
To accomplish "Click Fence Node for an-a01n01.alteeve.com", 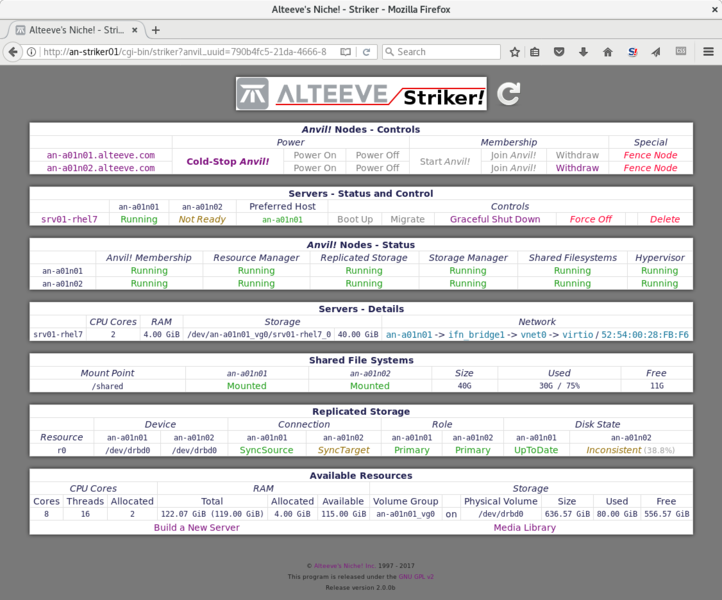I will [x=650, y=155].
